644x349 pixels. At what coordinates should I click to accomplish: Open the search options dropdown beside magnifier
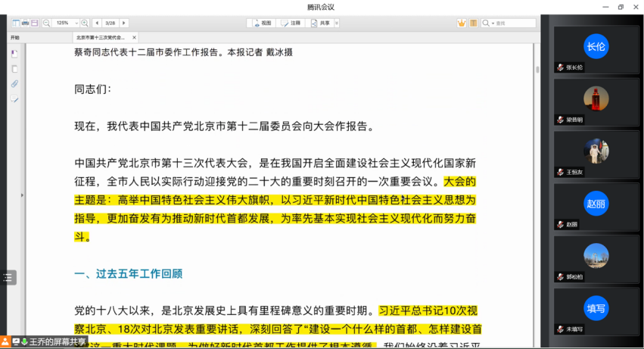(x=488, y=23)
